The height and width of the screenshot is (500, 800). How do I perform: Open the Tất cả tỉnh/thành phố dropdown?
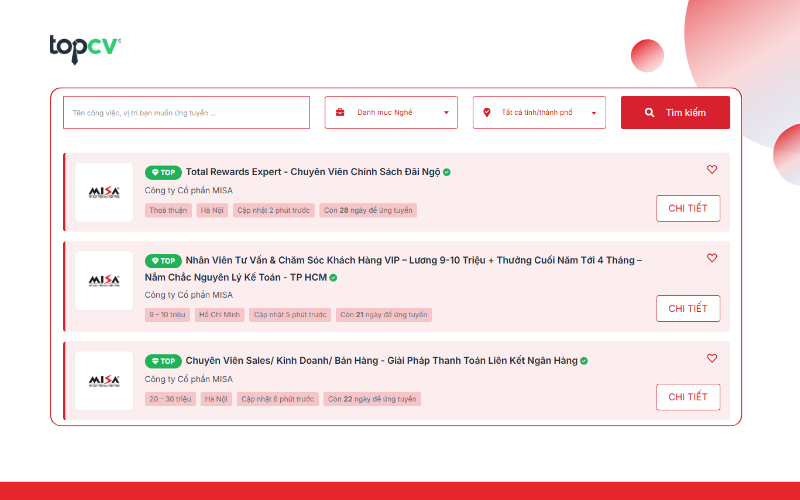click(x=539, y=112)
